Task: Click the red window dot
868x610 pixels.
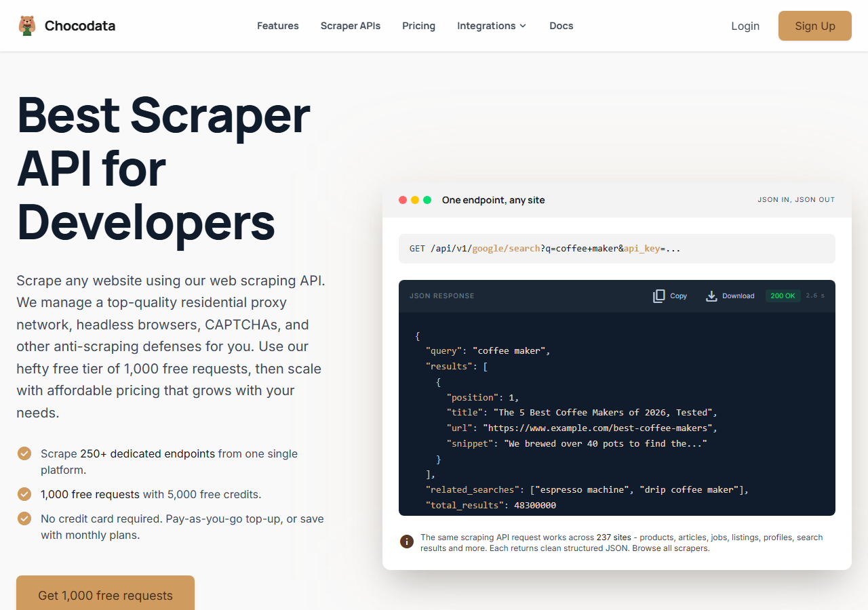Action: point(403,200)
